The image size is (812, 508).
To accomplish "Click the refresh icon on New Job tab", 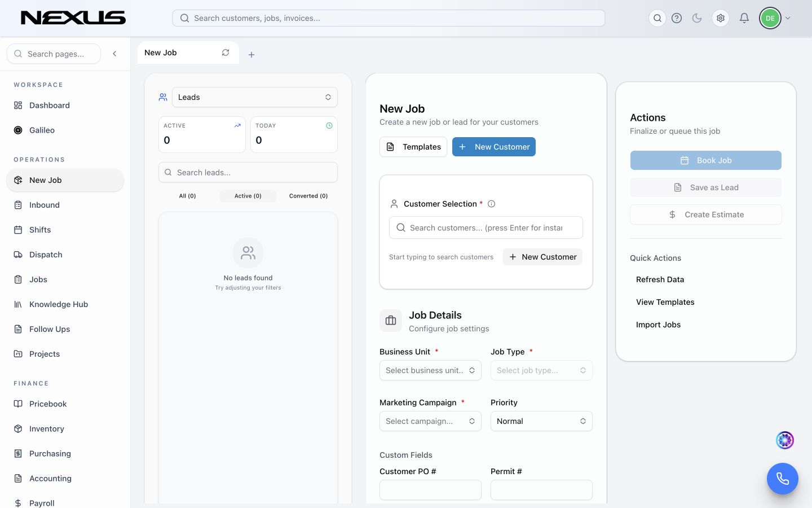I will pyautogui.click(x=226, y=52).
